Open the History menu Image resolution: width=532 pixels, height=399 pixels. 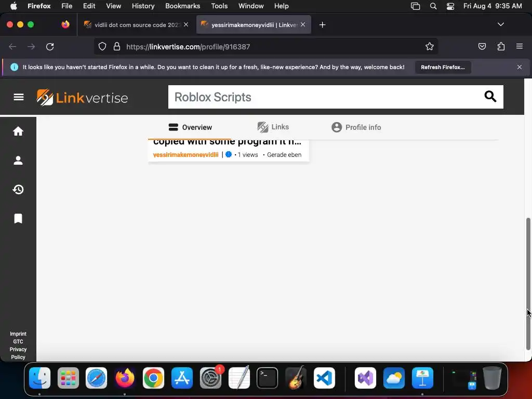(x=143, y=6)
